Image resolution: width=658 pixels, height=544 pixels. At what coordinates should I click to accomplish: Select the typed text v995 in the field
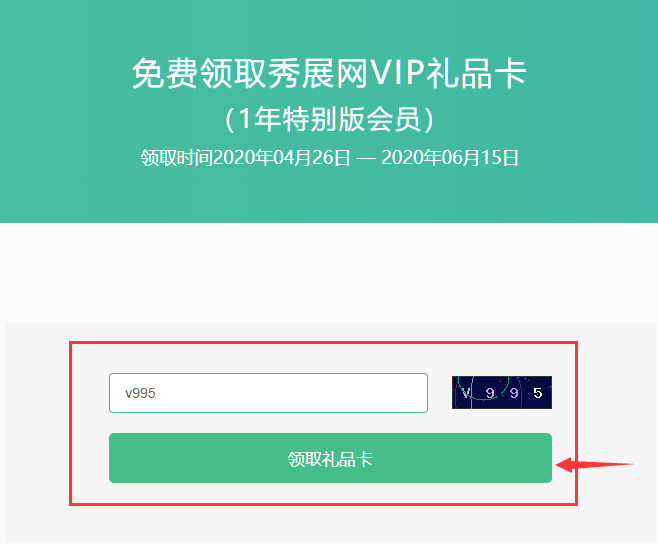coord(140,393)
